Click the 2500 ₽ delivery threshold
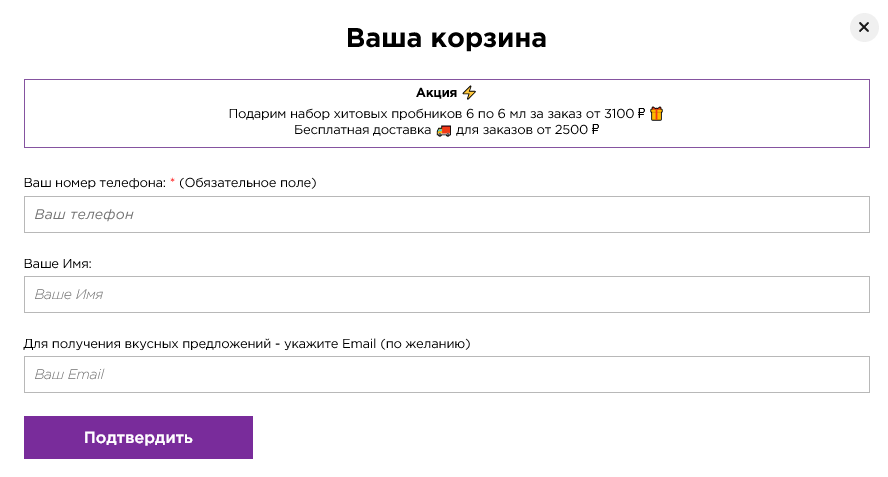The width and height of the screenshot is (888, 477). click(577, 130)
